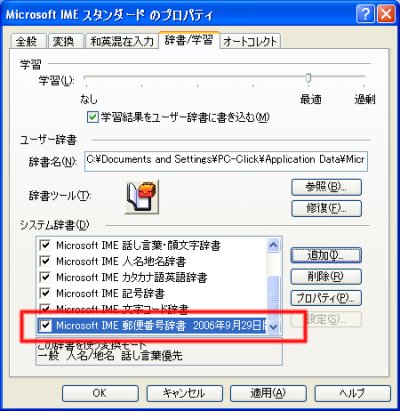Image resolution: width=400 pixels, height=411 pixels.
Task: Close the IME properties dialog
Action: (386, 15)
